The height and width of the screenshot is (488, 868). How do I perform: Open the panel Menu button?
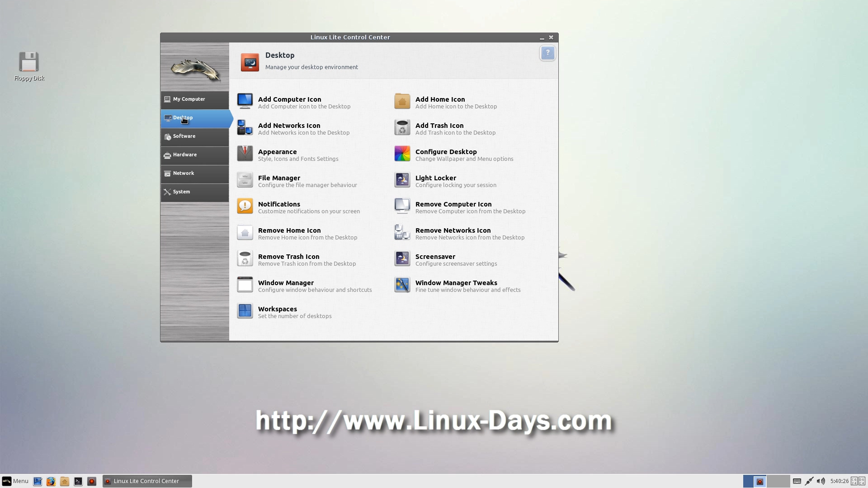pos(15,481)
